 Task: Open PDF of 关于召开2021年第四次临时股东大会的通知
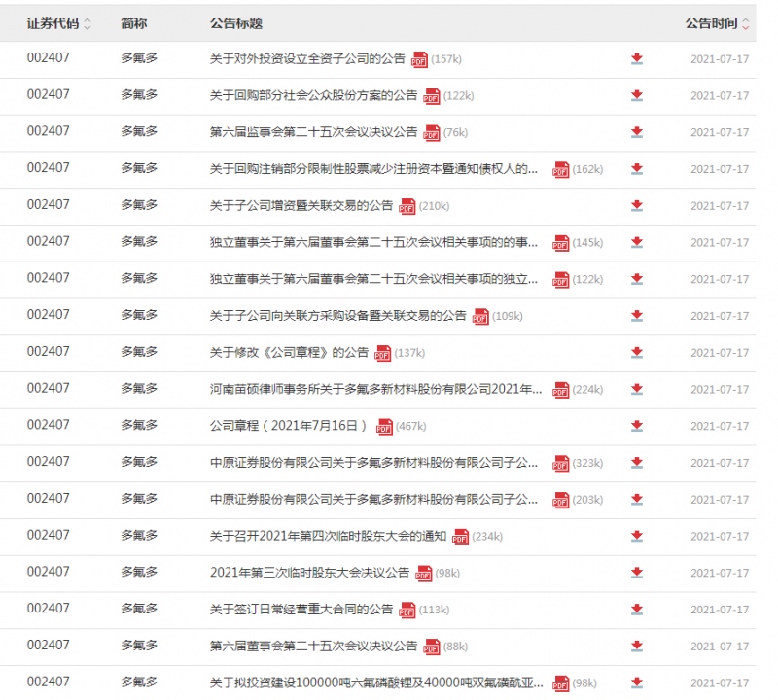tap(461, 536)
